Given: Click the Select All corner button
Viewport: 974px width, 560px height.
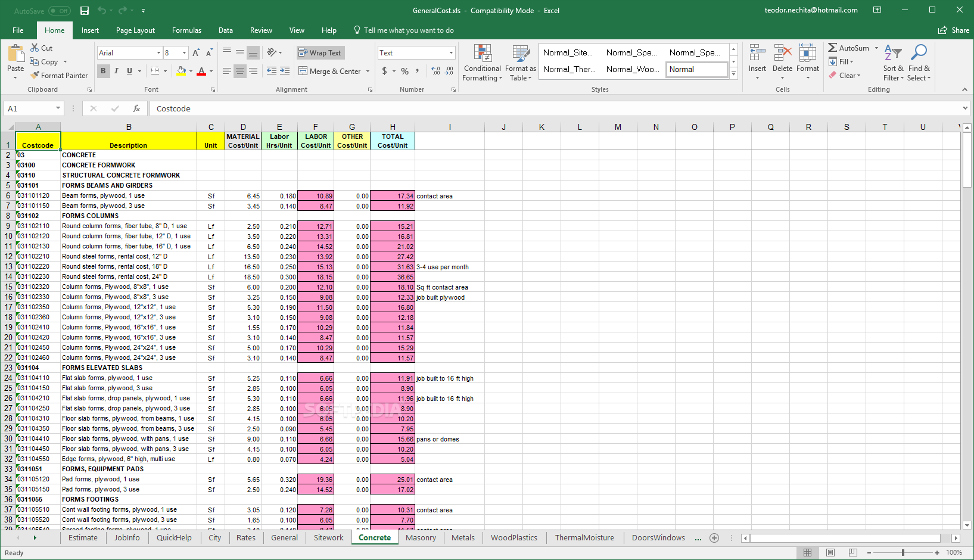Looking at the screenshot, I should pyautogui.click(x=8, y=127).
